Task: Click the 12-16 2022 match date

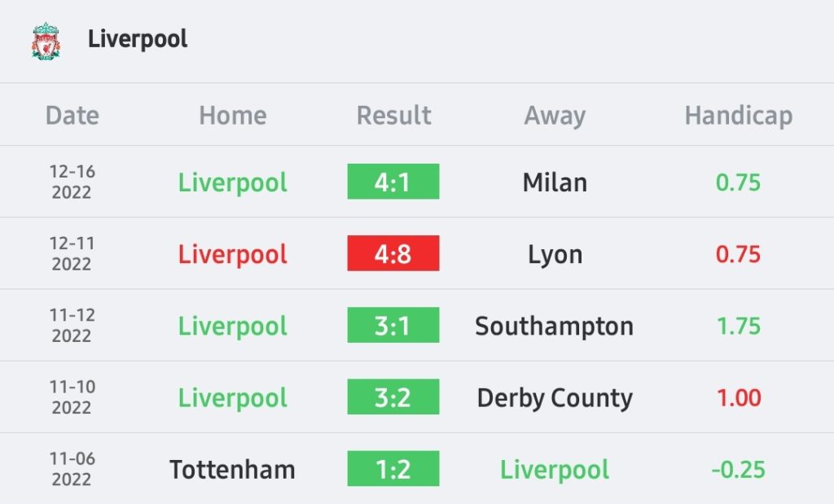Action: 72,182
